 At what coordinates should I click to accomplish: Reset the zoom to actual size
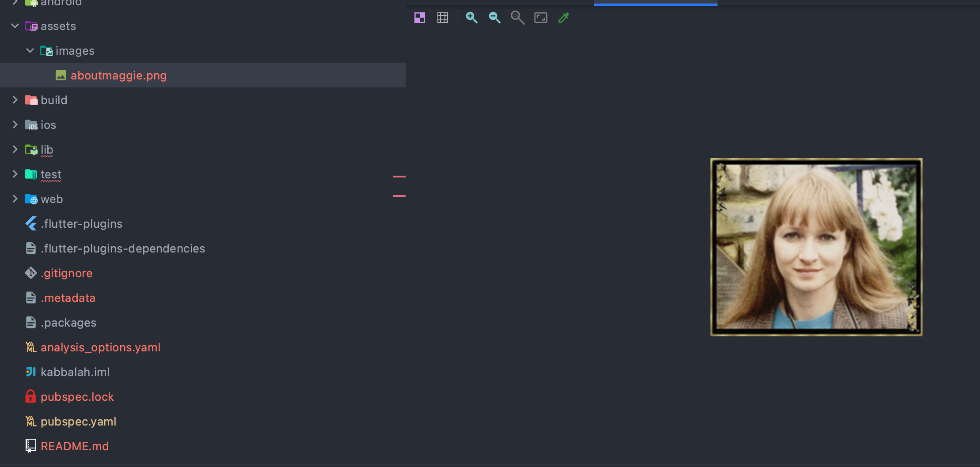[x=517, y=18]
